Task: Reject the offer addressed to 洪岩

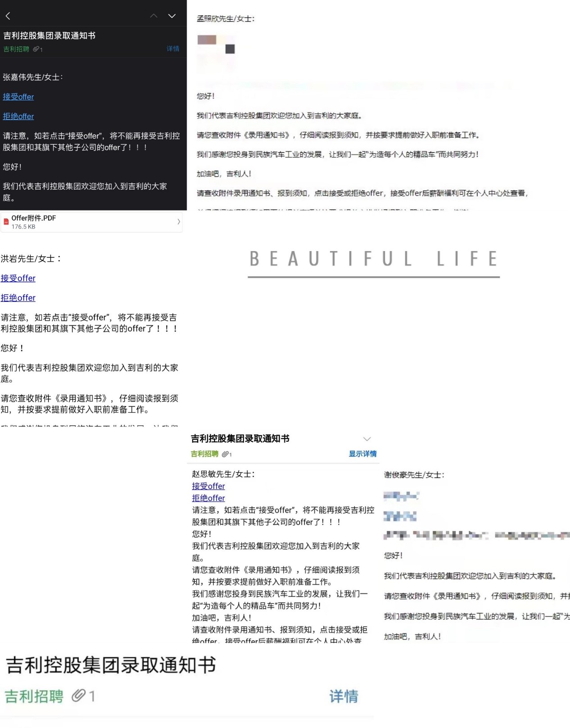Action: 18,298
